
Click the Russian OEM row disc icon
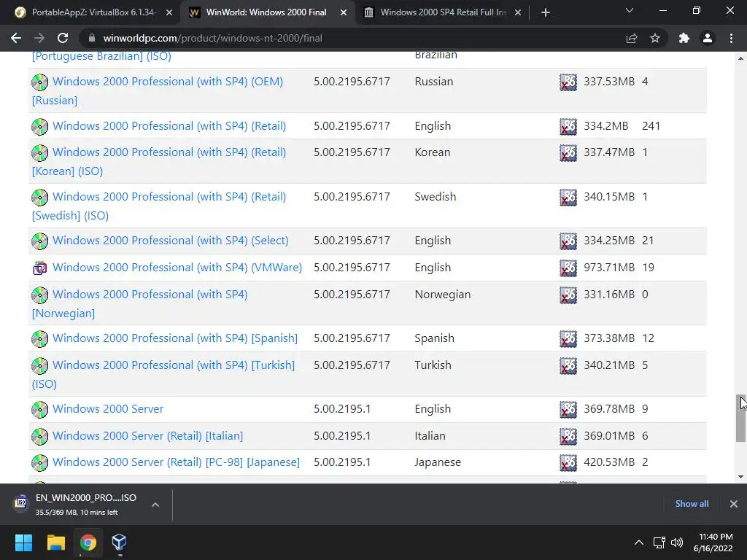40,82
